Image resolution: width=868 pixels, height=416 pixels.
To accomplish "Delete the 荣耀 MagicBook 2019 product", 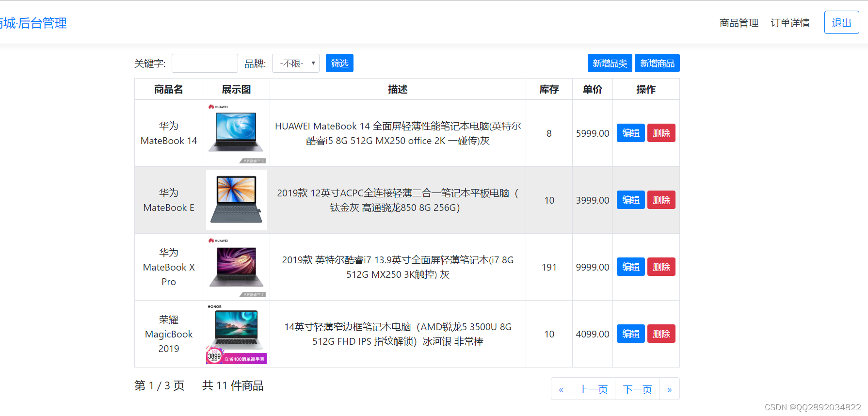I will tap(661, 334).
